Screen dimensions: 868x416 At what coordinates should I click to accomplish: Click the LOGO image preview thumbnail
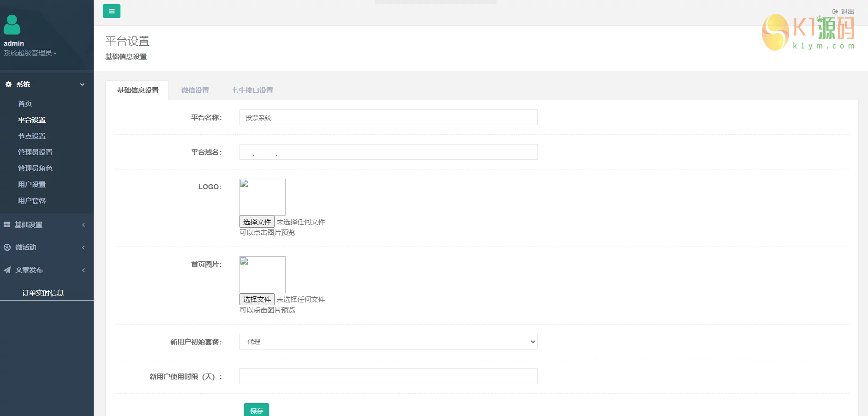click(262, 197)
